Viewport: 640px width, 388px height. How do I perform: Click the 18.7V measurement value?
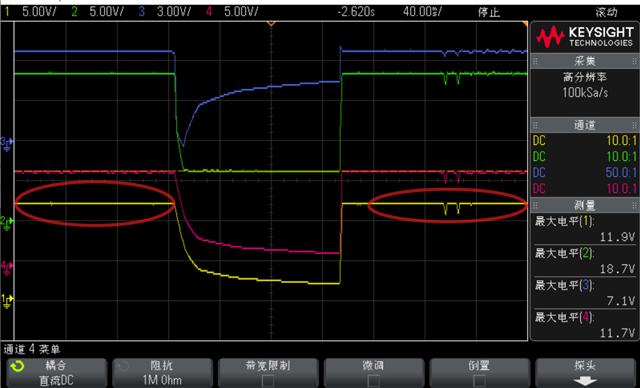[617, 269]
